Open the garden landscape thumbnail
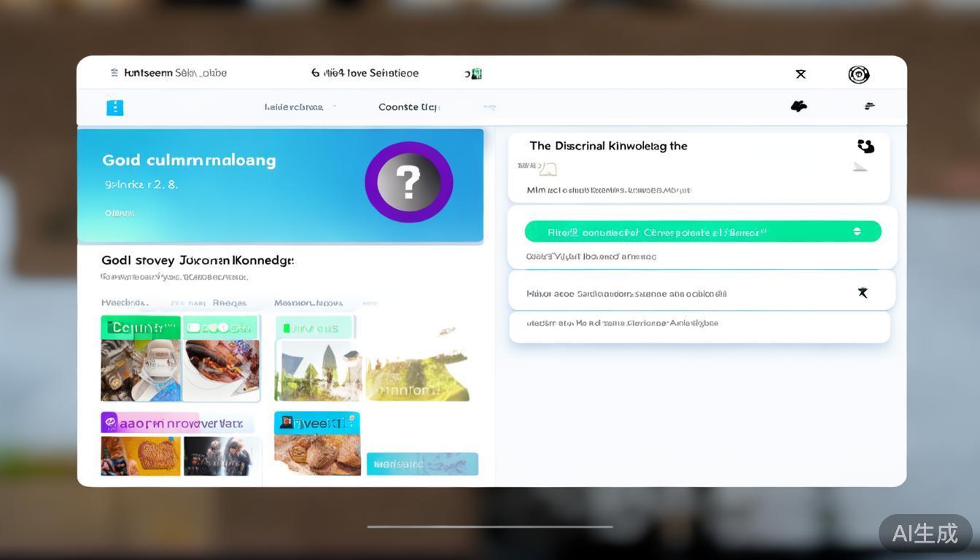Screen dimensions: 980x560 click(318, 370)
